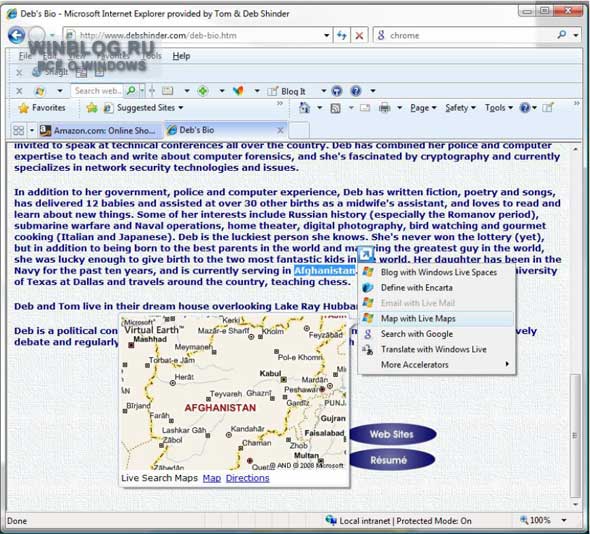Open a new blank tab
The height and width of the screenshot is (534, 590).
(299, 131)
